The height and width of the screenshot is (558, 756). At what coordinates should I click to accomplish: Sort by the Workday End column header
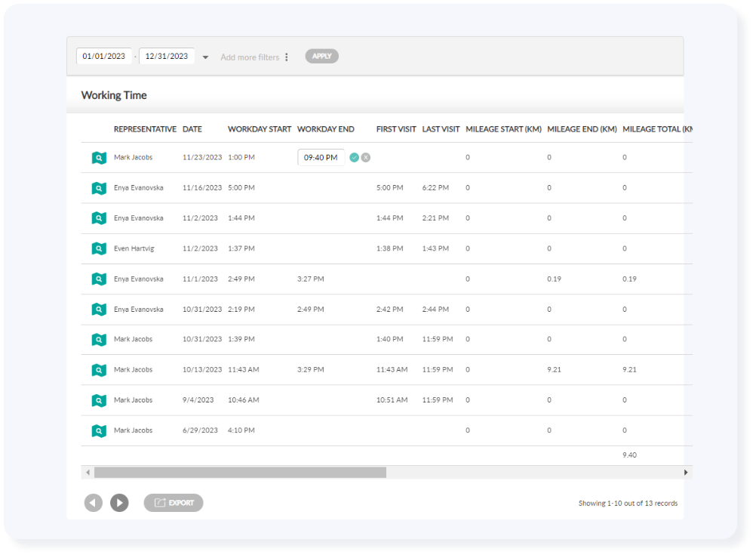coord(326,129)
